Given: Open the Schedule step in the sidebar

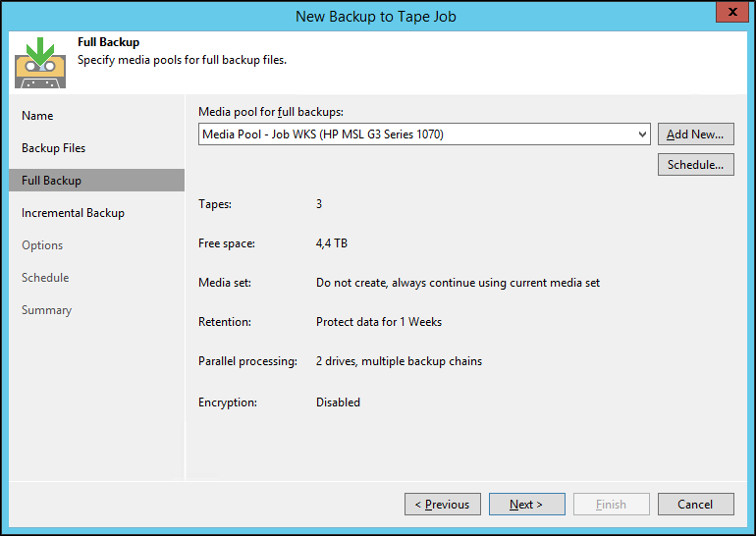Looking at the screenshot, I should [45, 278].
